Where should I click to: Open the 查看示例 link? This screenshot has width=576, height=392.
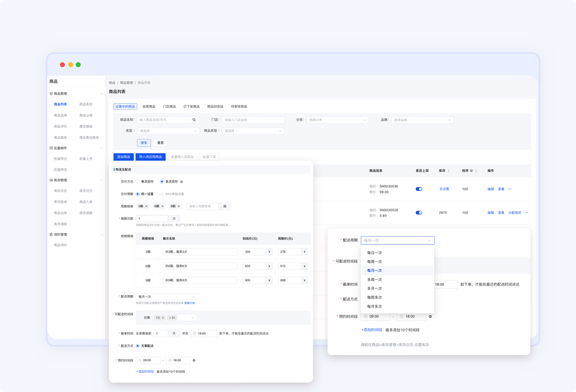189,303
